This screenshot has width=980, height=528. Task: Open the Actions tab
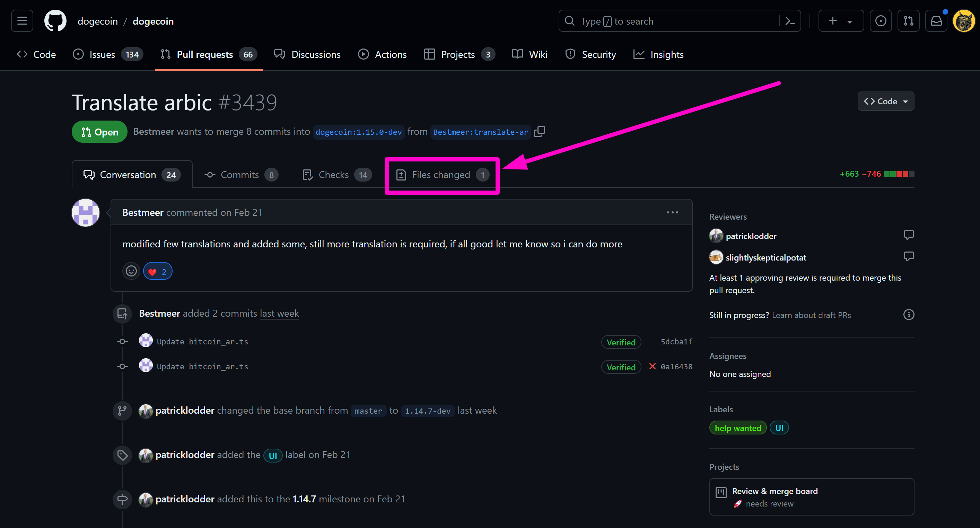pyautogui.click(x=382, y=54)
